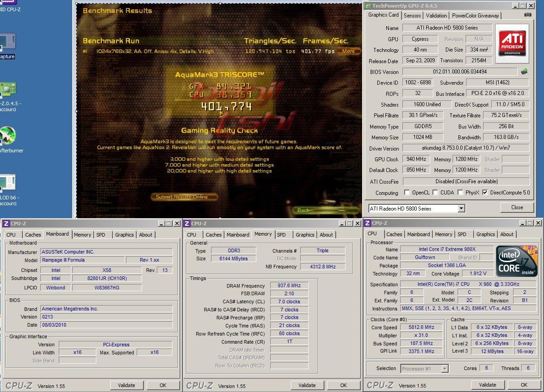Click OK in CPU tab CPU-Z window
The width and height of the screenshot is (544, 392).
[x=524, y=384]
